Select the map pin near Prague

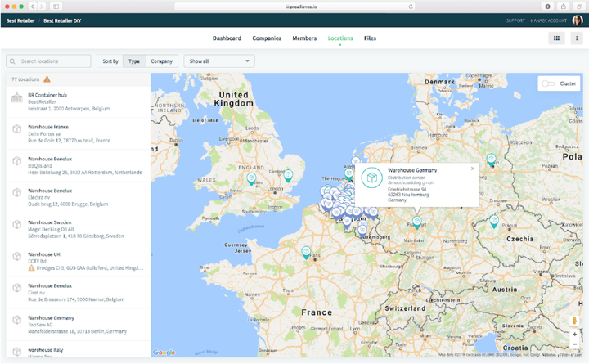pos(494,221)
